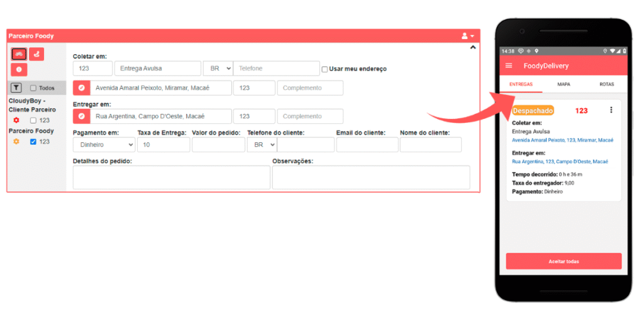The width and height of the screenshot is (644, 311).
Task: Open the info icon button
Action: [19, 69]
